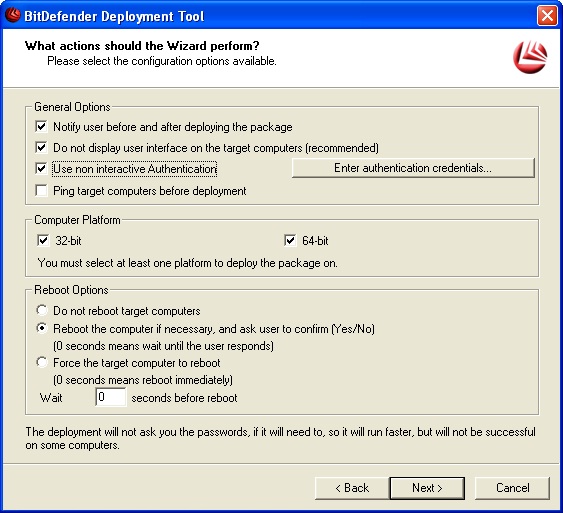Open Enter authentication credentials dialog
The height and width of the screenshot is (513, 563).
pyautogui.click(x=413, y=168)
